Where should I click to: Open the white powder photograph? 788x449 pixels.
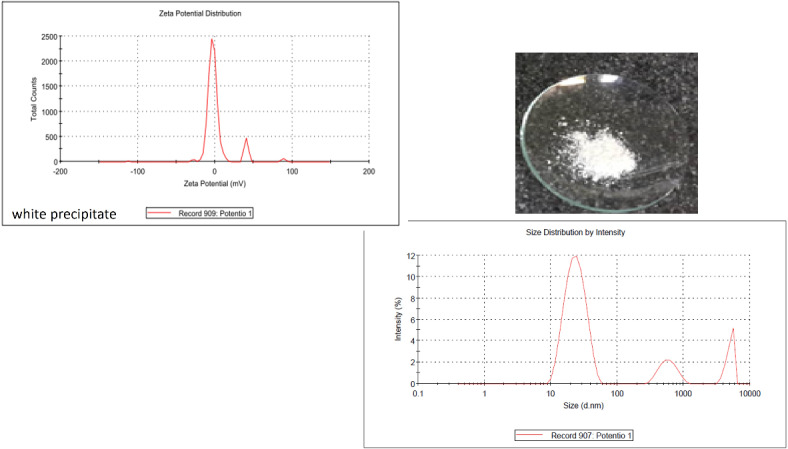606,133
